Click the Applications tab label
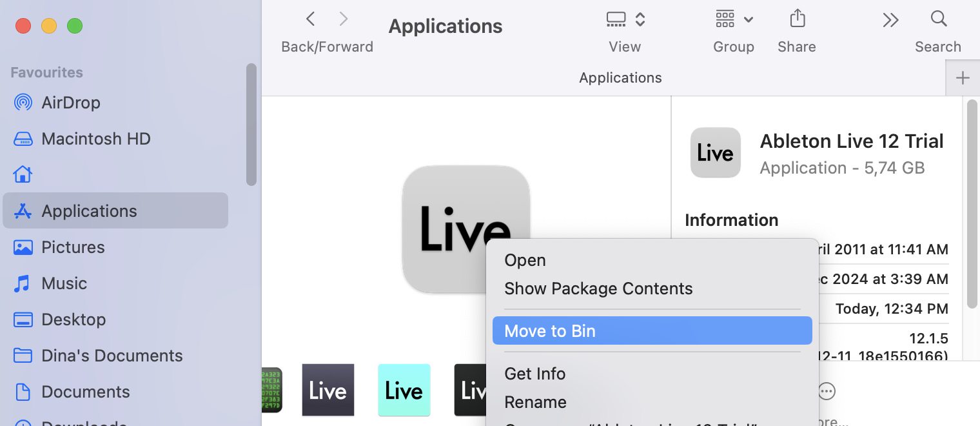Viewport: 980px width, 426px height. (x=620, y=78)
